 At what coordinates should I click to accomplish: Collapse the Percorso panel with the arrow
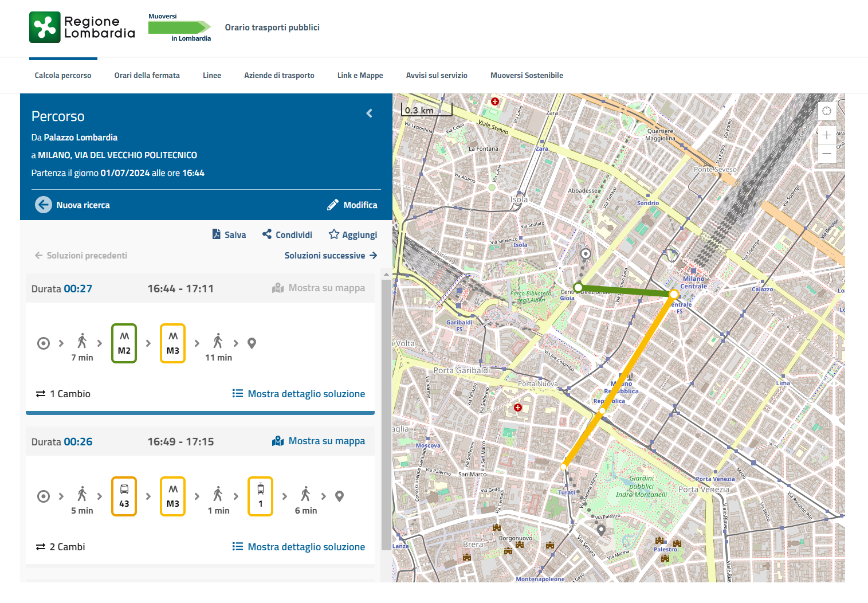pyautogui.click(x=370, y=113)
